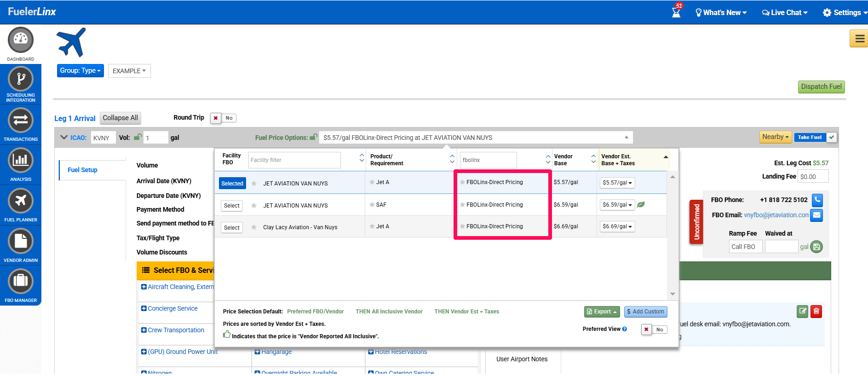Screen dimensions: 868x376
Task: Click the FBO email envelope icon
Action: [816, 215]
